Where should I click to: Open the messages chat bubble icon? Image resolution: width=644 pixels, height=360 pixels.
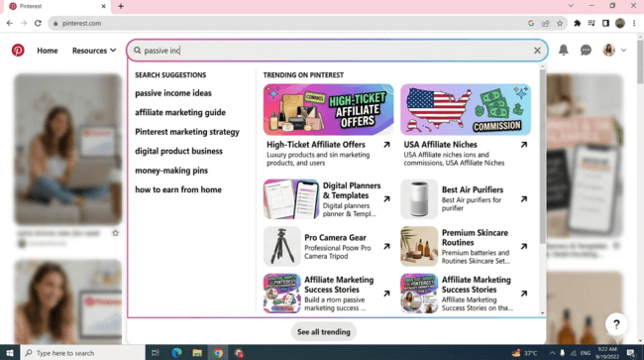click(586, 51)
